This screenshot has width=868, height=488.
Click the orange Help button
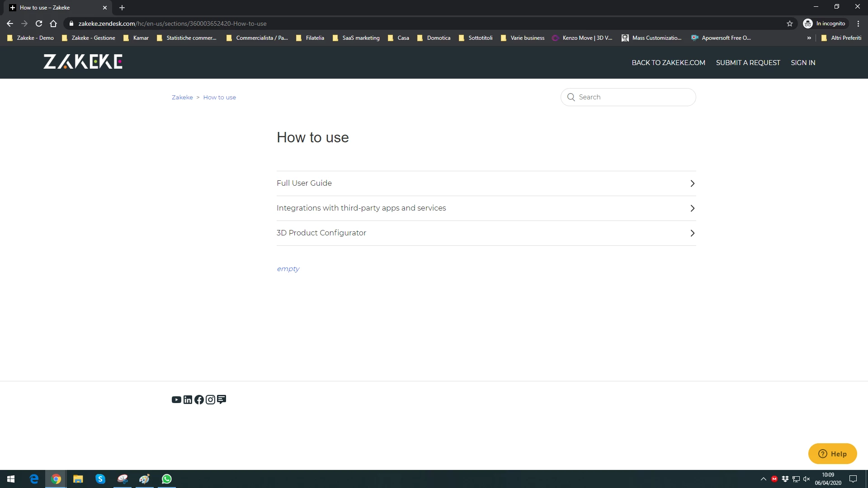point(832,454)
